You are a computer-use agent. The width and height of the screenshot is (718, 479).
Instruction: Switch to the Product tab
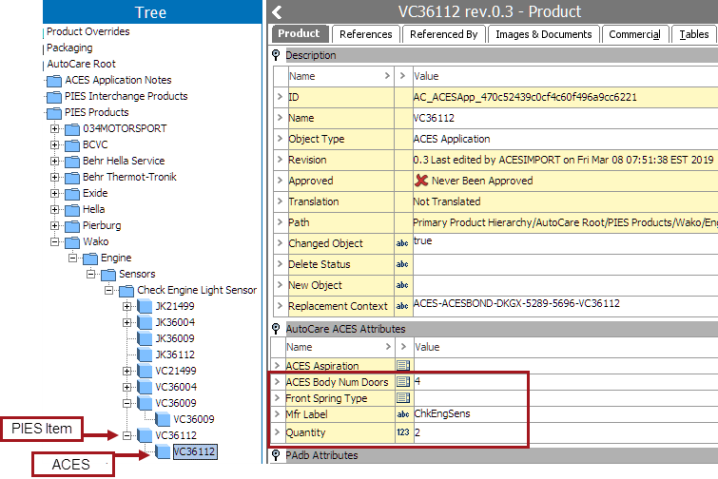pyautogui.click(x=299, y=33)
